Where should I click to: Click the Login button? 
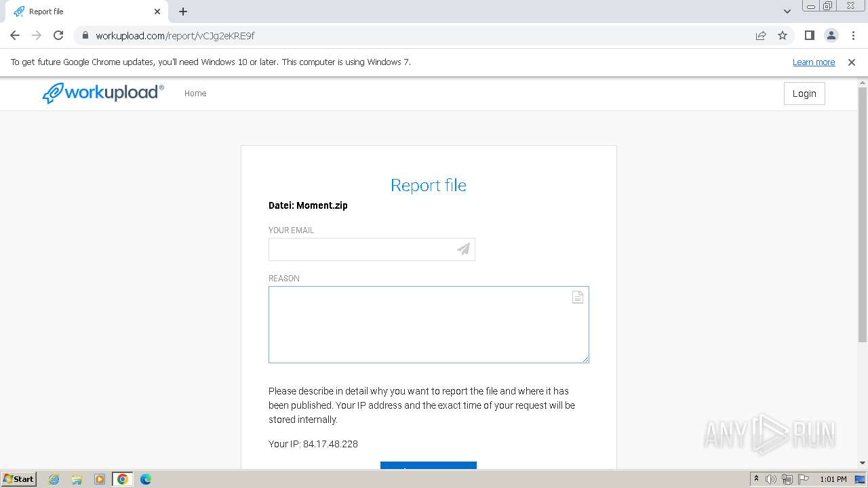[x=804, y=94]
